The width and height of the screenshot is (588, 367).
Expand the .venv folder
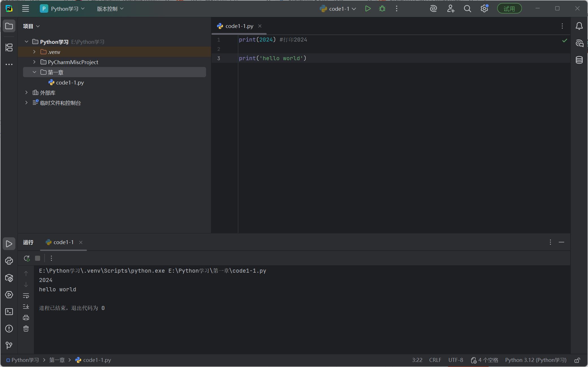coord(34,52)
